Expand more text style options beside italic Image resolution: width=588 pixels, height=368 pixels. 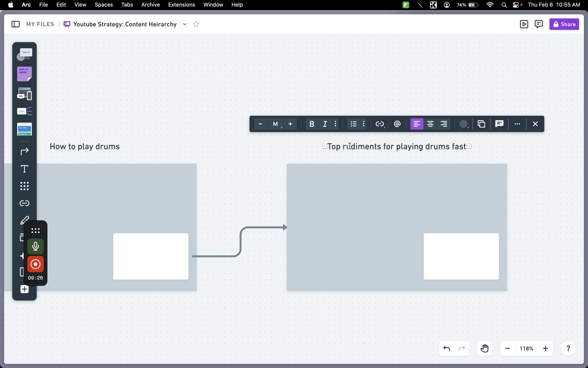336,124
